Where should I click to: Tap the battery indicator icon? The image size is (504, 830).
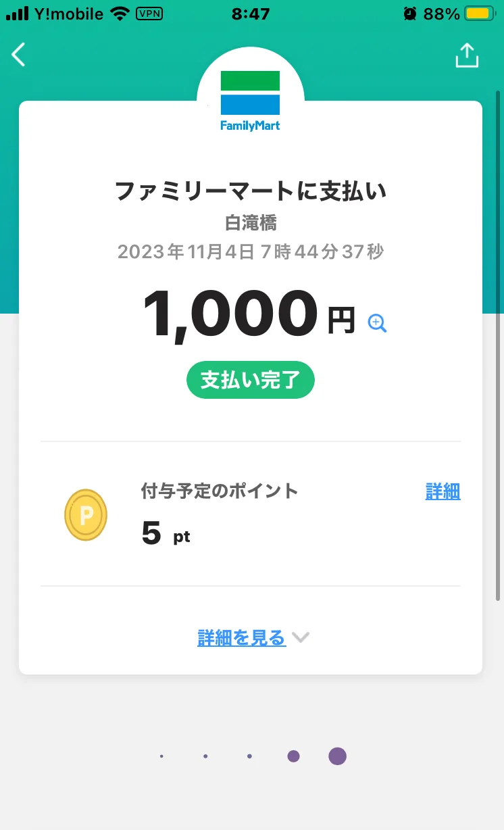[x=481, y=14]
